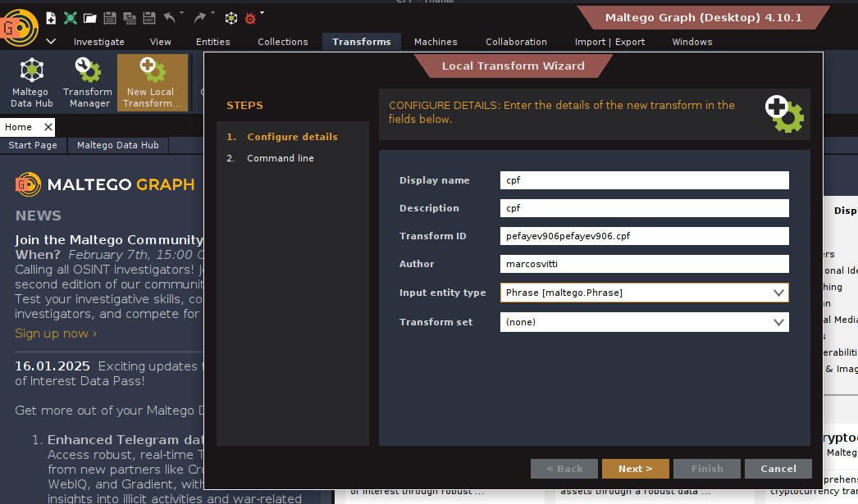
Task: Follow the Sign up now link
Action: [x=56, y=334]
